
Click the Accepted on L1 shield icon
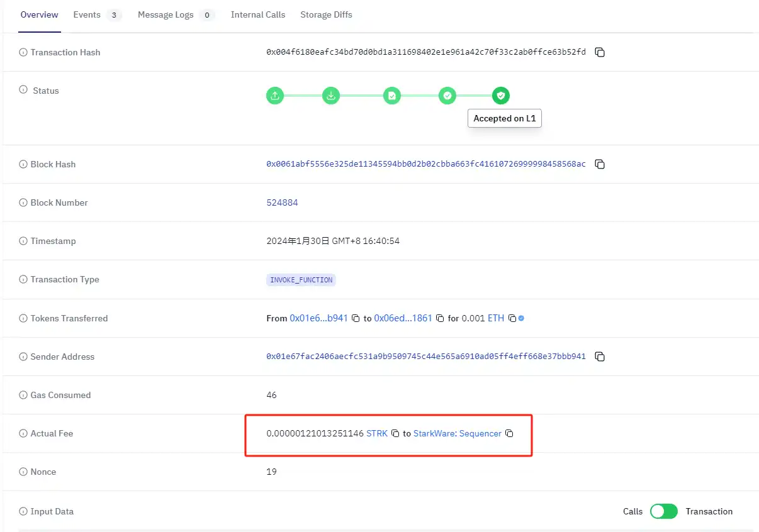click(x=500, y=96)
